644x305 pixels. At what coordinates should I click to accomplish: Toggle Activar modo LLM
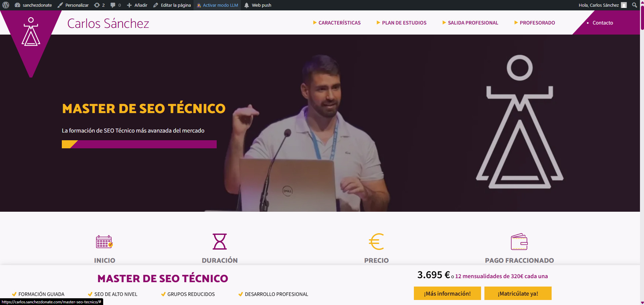(217, 5)
